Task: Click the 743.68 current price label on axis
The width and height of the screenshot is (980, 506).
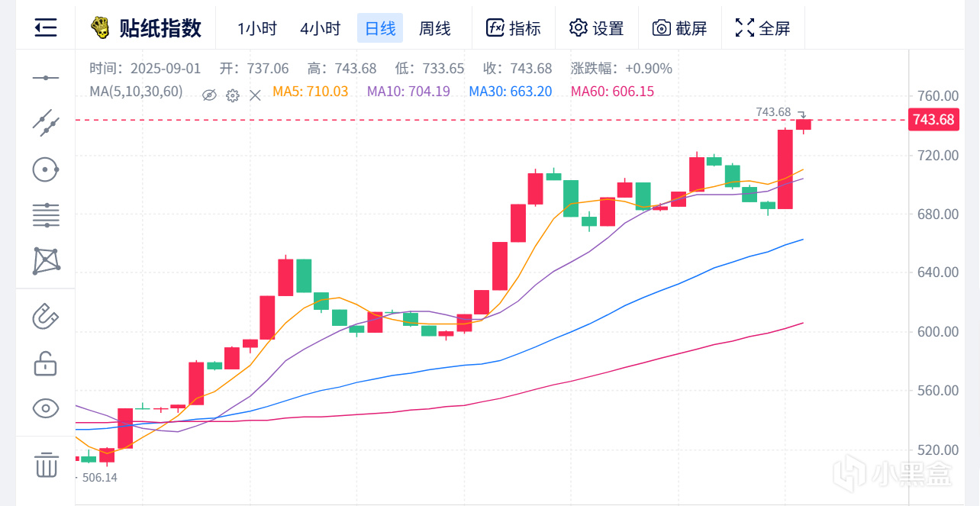Action: 933,120
